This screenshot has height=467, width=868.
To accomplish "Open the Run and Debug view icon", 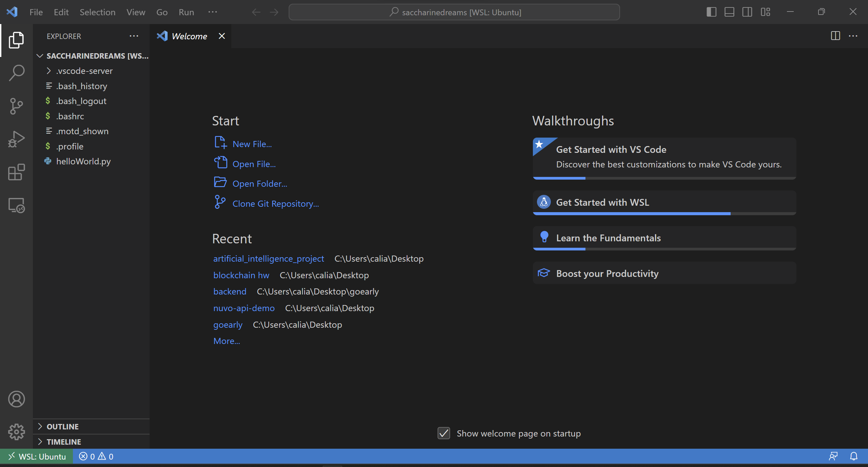I will (x=16, y=139).
